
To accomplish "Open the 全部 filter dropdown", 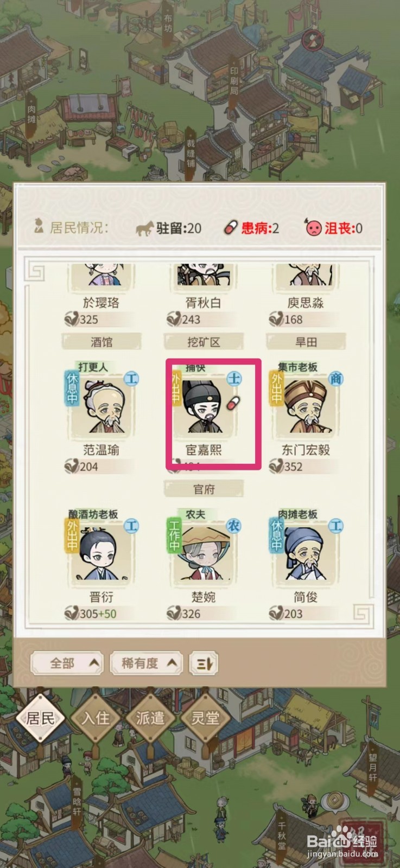I will [x=67, y=663].
